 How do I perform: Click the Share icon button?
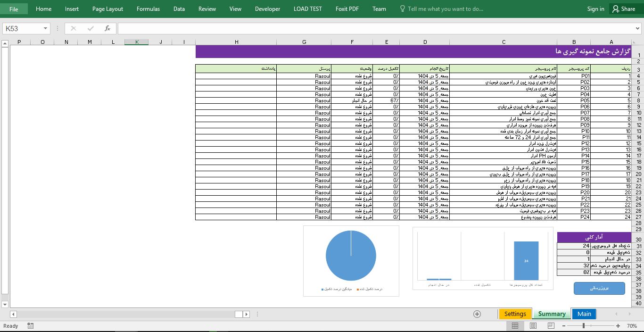623,8
